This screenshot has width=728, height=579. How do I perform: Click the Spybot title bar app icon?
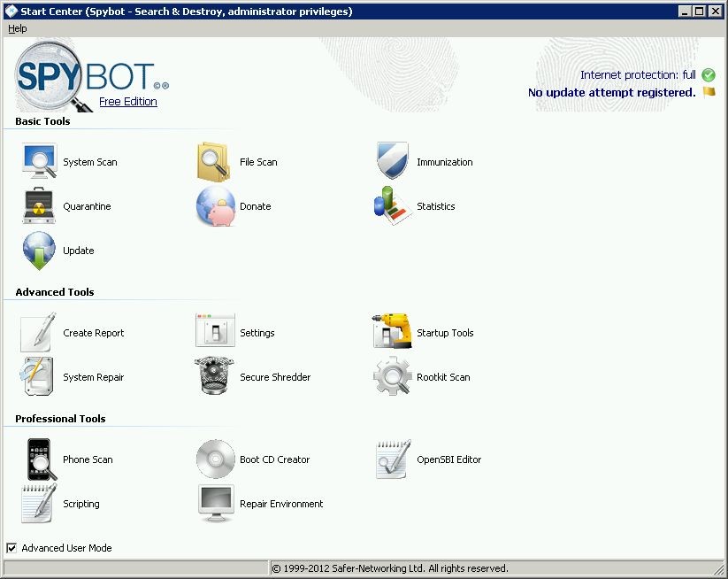pyautogui.click(x=11, y=12)
